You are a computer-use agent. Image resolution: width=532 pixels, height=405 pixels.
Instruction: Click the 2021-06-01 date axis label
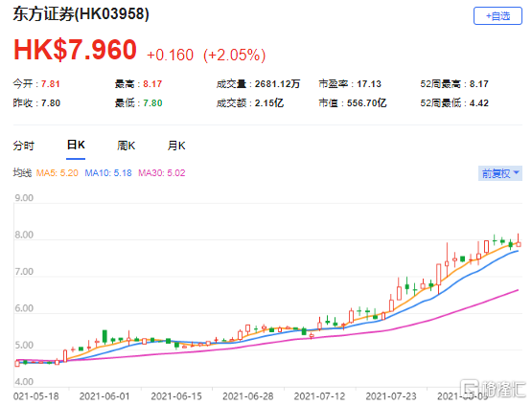pos(104,396)
